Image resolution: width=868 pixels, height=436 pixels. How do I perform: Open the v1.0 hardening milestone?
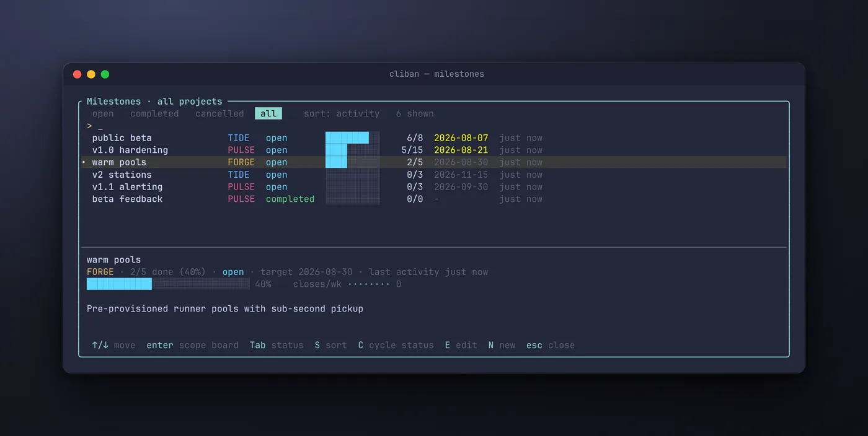434,150
